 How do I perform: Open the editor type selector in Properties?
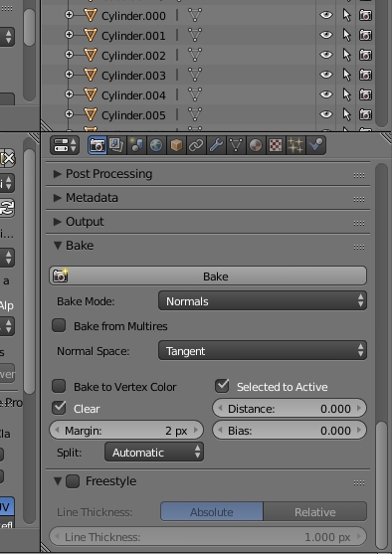point(65,145)
